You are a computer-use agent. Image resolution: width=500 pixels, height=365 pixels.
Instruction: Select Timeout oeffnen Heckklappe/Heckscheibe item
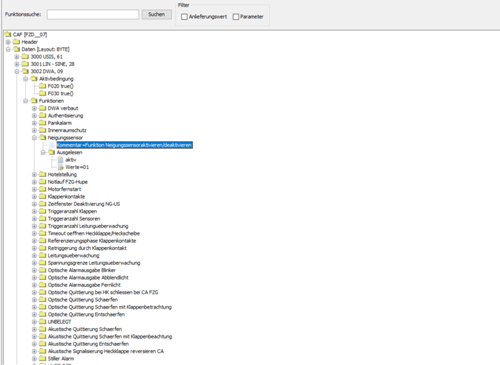pos(94,233)
